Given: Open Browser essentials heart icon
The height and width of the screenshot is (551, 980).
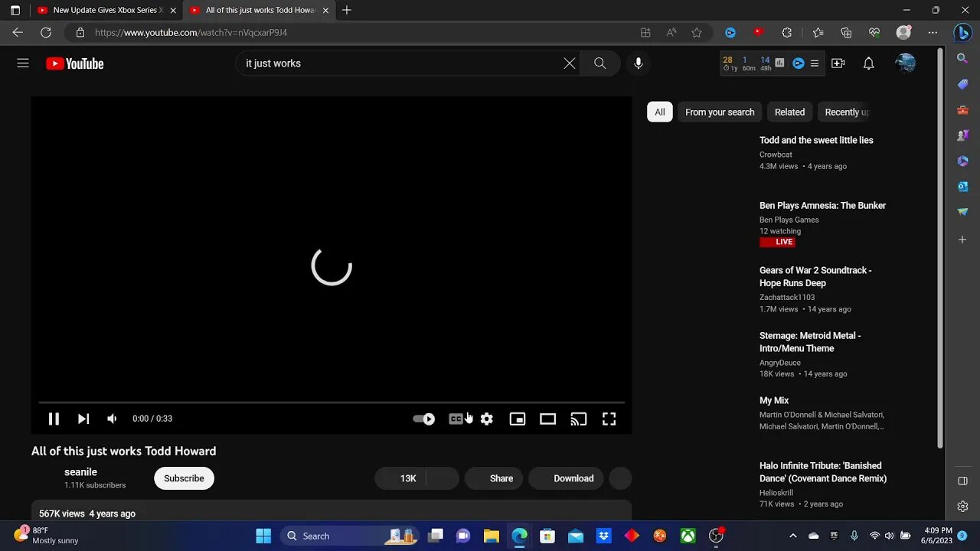Looking at the screenshot, I should 874,32.
